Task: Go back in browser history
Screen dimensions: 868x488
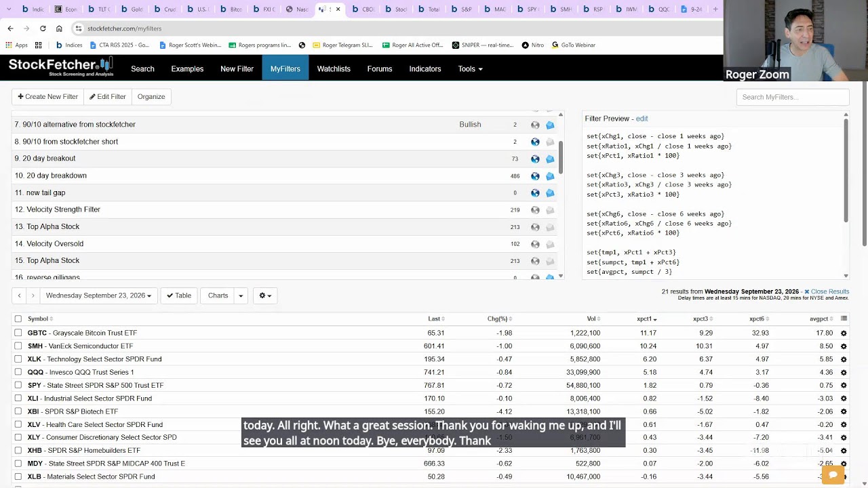Action: (10, 28)
